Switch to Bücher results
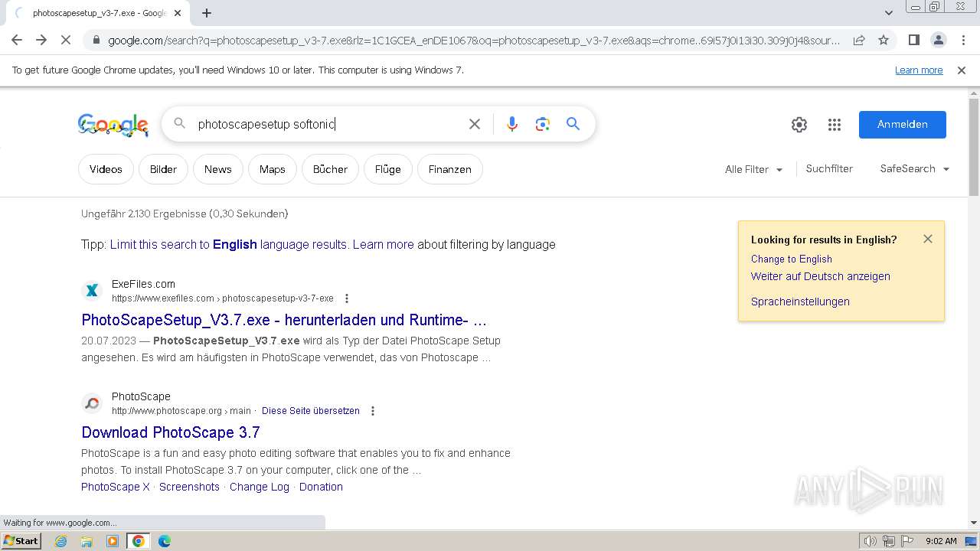The width and height of the screenshot is (980, 551). pos(330,169)
